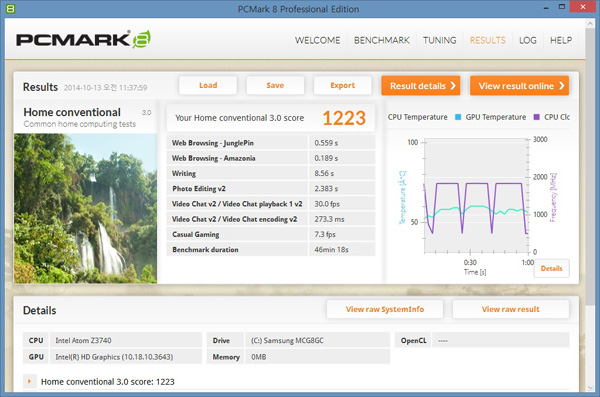This screenshot has width=600, height=397.
Task: Click View raw SystemInfo
Action: 385,309
